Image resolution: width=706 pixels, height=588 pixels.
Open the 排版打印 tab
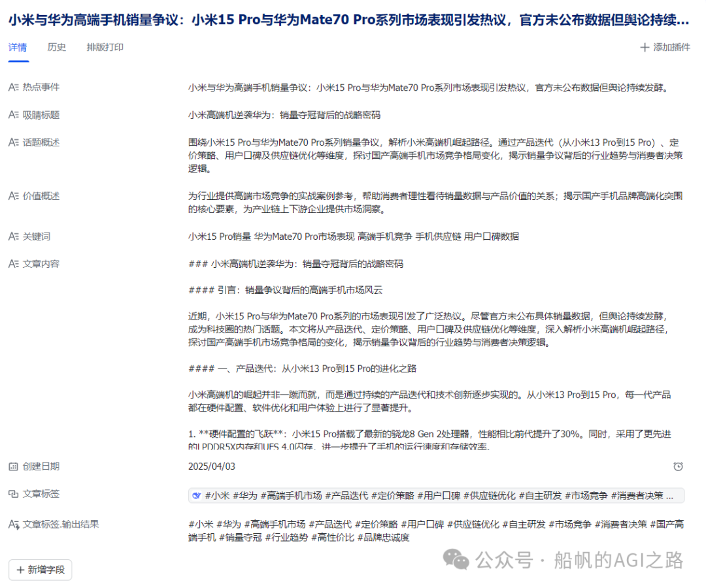105,47
